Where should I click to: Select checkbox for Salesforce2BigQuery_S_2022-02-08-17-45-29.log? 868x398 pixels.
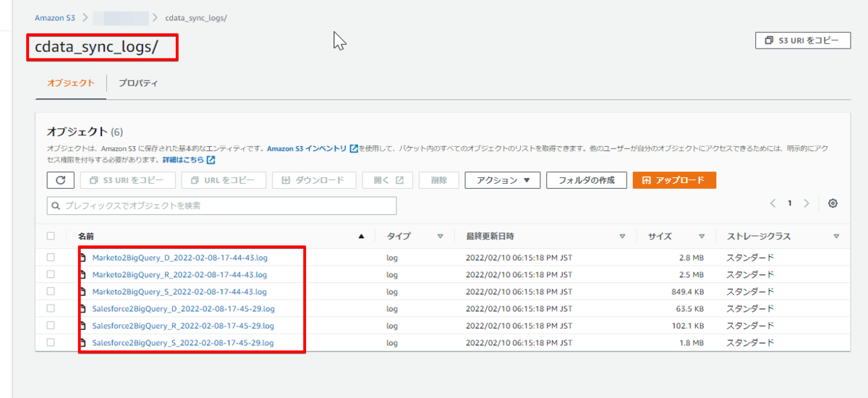51,342
